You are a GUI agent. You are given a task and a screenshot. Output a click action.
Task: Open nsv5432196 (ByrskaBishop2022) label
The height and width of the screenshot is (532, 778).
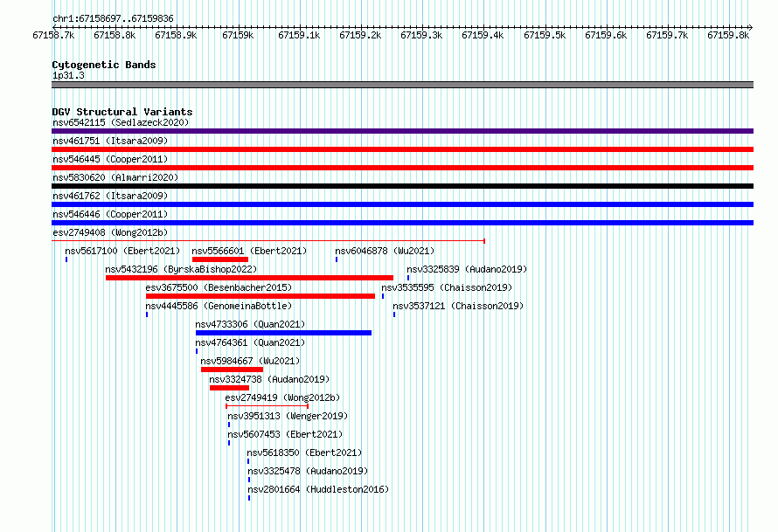tap(181, 269)
